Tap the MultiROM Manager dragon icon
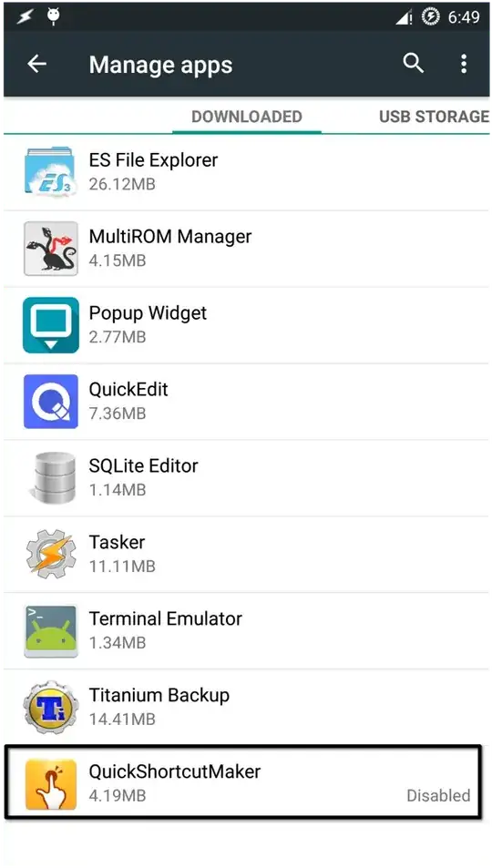The width and height of the screenshot is (492, 868). coord(50,249)
